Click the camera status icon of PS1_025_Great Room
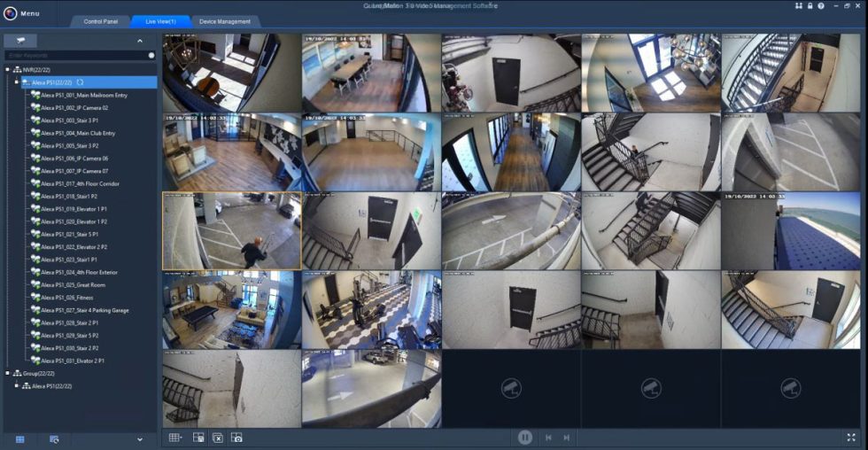This screenshot has height=450, width=868. (x=35, y=285)
